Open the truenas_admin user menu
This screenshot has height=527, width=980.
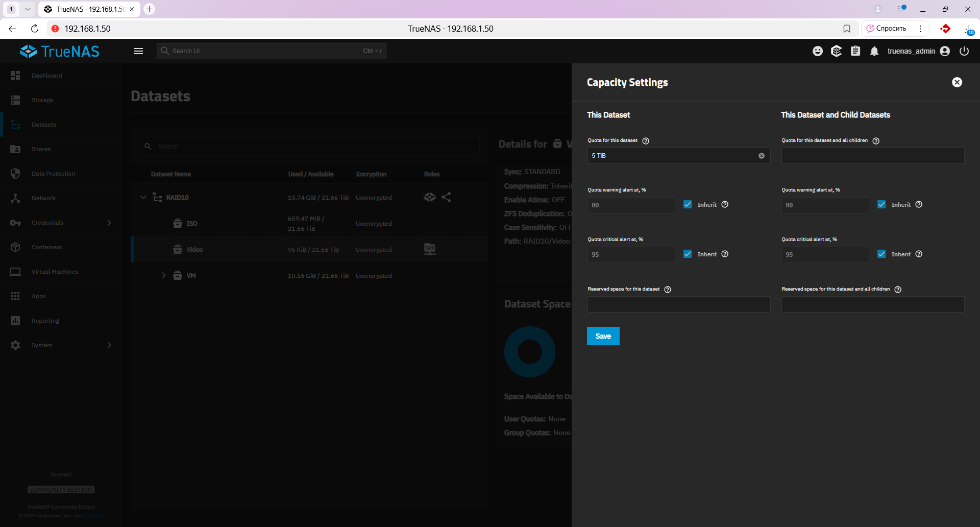[918, 51]
